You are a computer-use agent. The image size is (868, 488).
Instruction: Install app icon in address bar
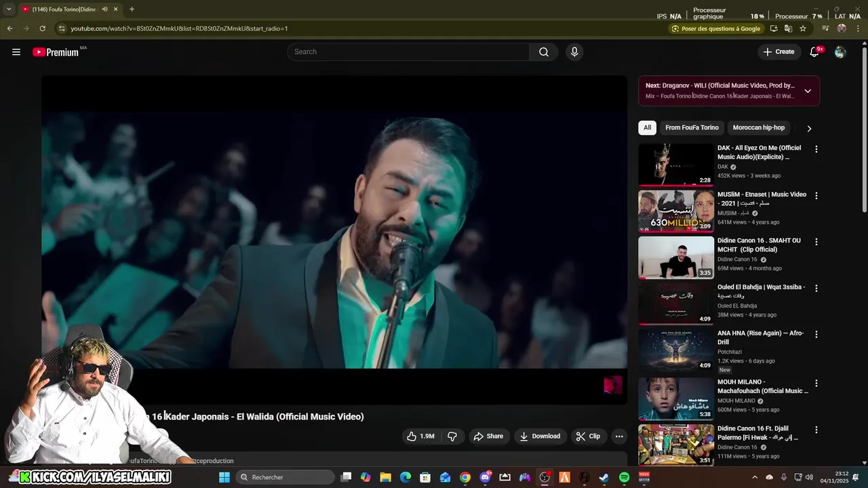coord(774,28)
